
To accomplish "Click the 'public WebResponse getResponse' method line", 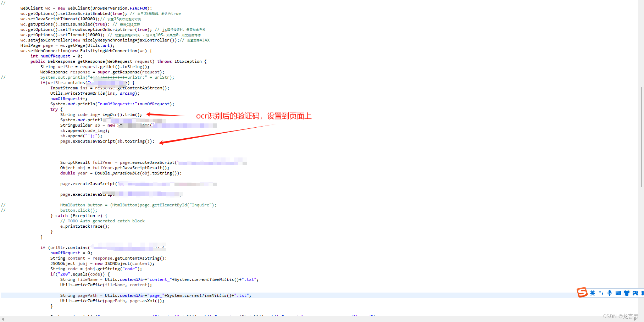I will click(x=118, y=61).
